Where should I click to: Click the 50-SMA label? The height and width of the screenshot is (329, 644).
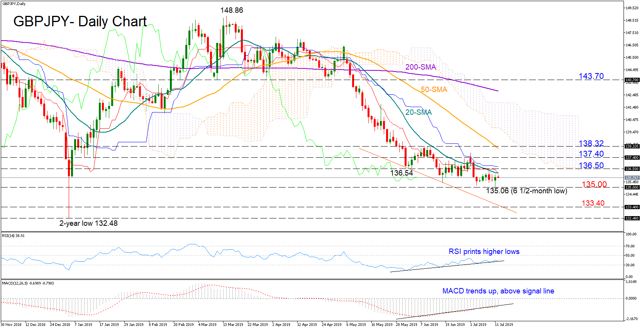[434, 89]
